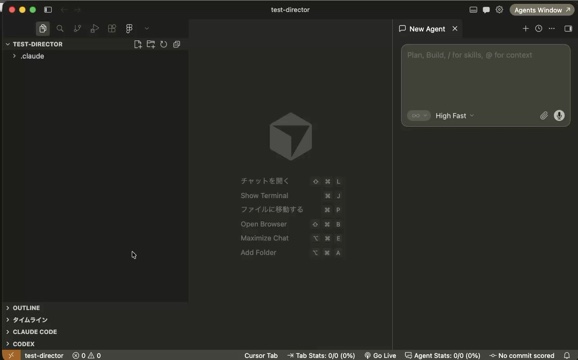Open the Search view icon
This screenshot has width=578, height=360.
click(x=60, y=28)
